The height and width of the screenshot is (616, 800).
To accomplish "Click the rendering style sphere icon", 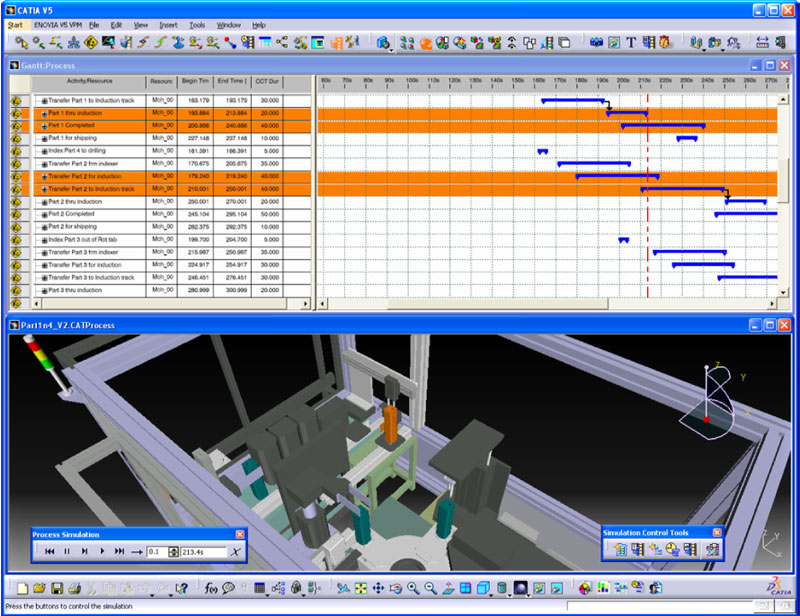I will (520, 588).
